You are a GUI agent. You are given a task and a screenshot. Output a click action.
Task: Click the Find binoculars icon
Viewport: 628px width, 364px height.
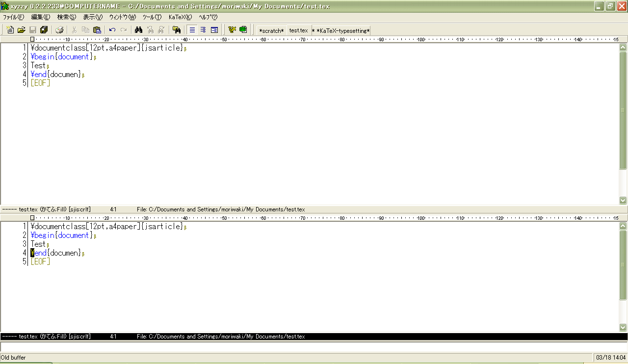click(138, 30)
